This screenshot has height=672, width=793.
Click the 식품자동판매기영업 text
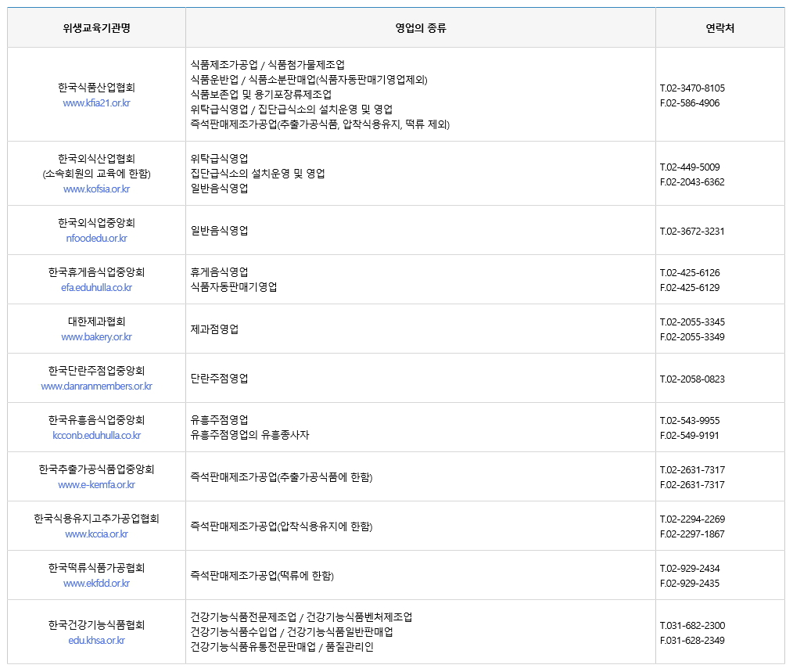click(234, 287)
